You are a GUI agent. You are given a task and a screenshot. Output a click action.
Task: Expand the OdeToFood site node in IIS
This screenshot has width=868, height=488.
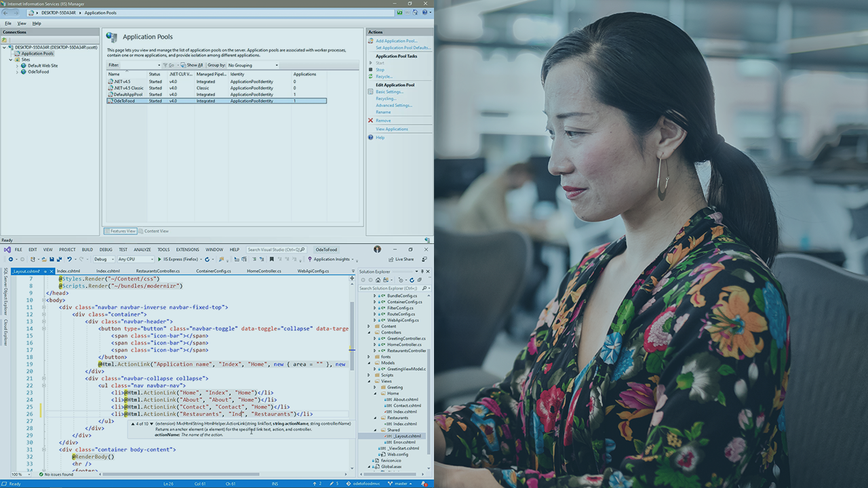[18, 72]
